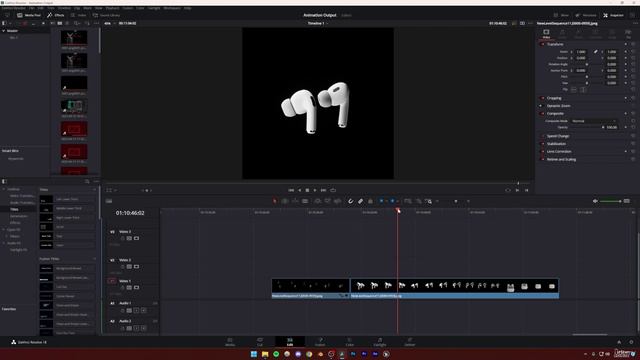Collapse the Transform section toggle
Viewport: 640px width, 360px height.
[x=543, y=44]
